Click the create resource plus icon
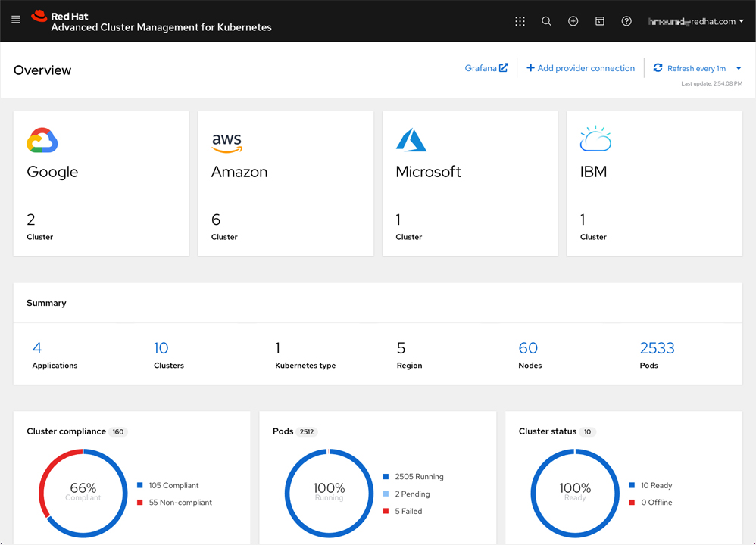The image size is (756, 545). tap(573, 21)
